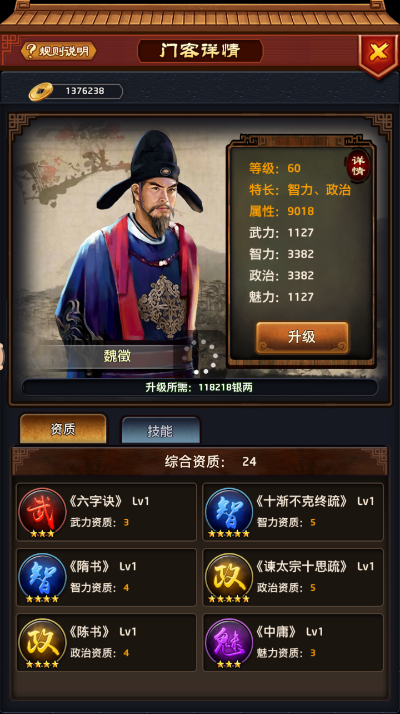Viewport: 400px width, 714px height.
Task: Select the blue 智 icon for 十渐不克终疏
Action: (229, 512)
